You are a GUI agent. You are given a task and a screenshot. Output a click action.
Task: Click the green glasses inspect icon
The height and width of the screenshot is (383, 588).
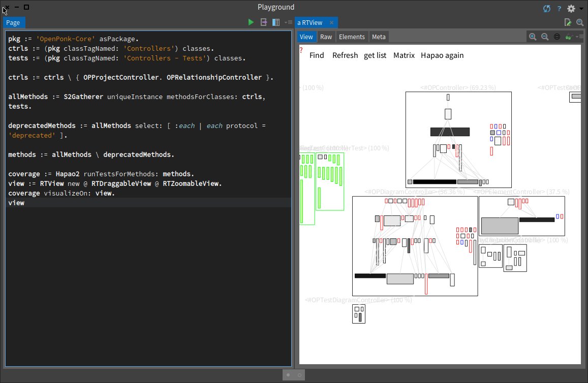tap(569, 37)
